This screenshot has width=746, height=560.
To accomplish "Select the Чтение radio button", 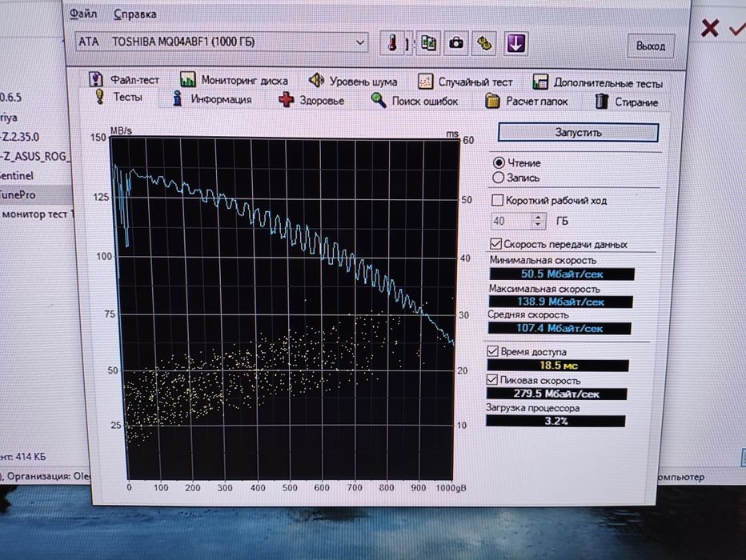I will [x=498, y=162].
